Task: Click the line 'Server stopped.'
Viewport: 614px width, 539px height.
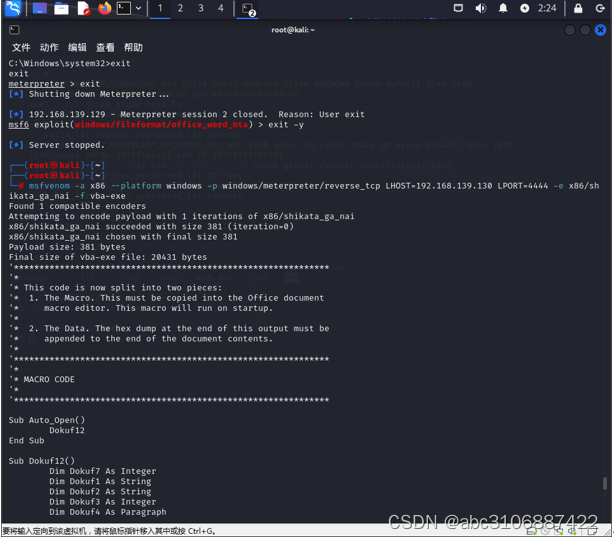Action: 67,145
